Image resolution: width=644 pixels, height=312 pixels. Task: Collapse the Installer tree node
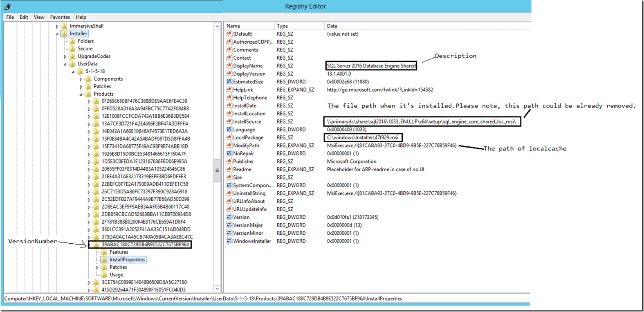point(57,34)
